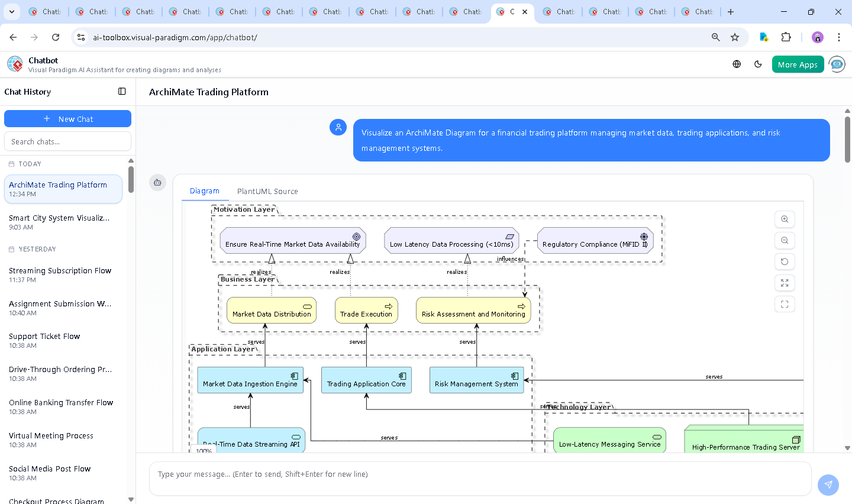Viewport: 852px width, 504px height.
Task: Click the More Apps button
Action: click(x=798, y=64)
